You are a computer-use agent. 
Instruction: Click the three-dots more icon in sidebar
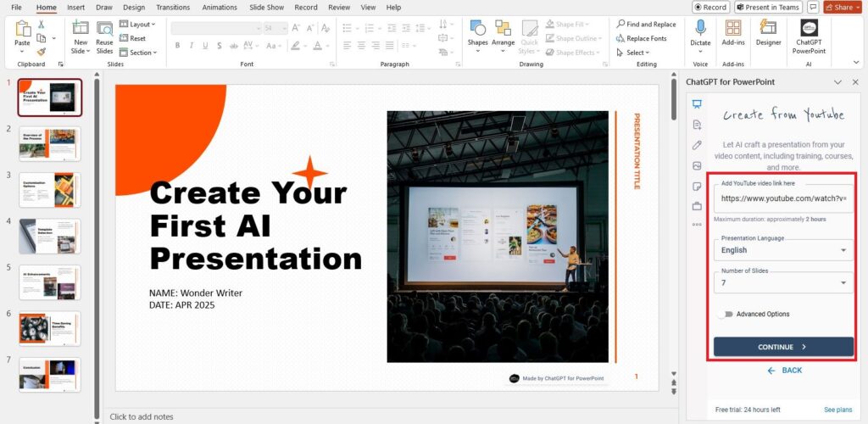pyautogui.click(x=697, y=224)
